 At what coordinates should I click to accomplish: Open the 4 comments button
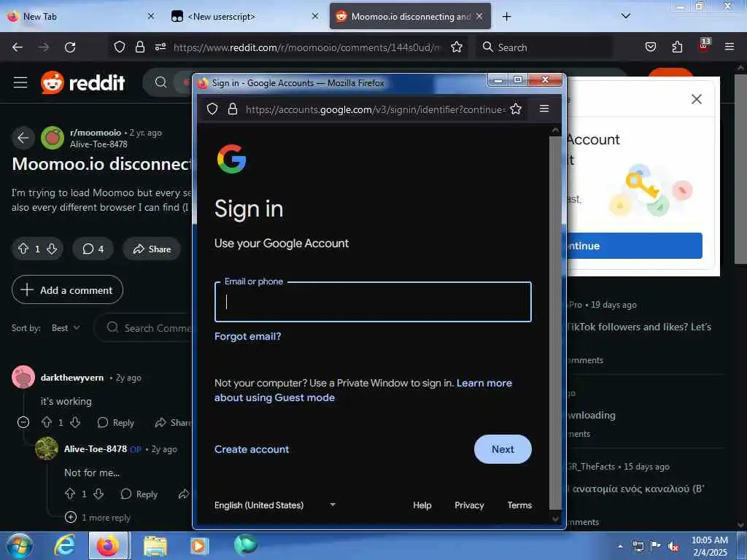[x=93, y=249]
